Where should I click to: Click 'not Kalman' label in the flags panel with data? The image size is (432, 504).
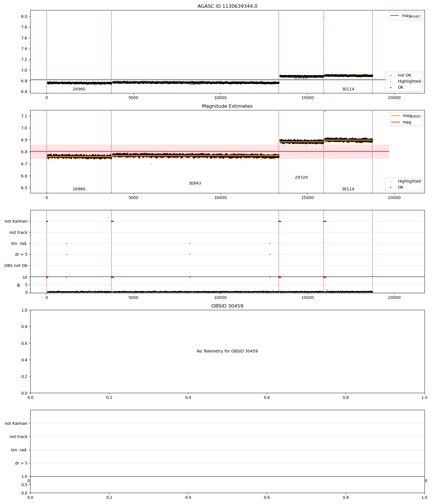(16, 221)
